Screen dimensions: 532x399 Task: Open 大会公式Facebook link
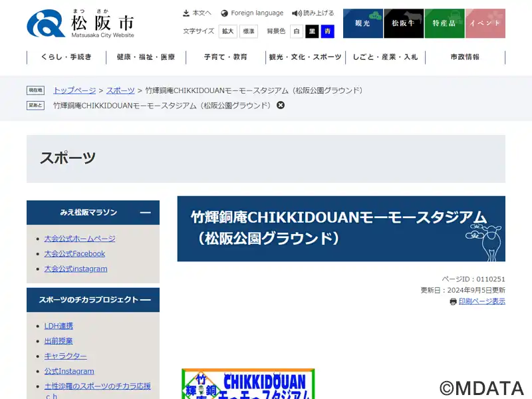coord(74,254)
